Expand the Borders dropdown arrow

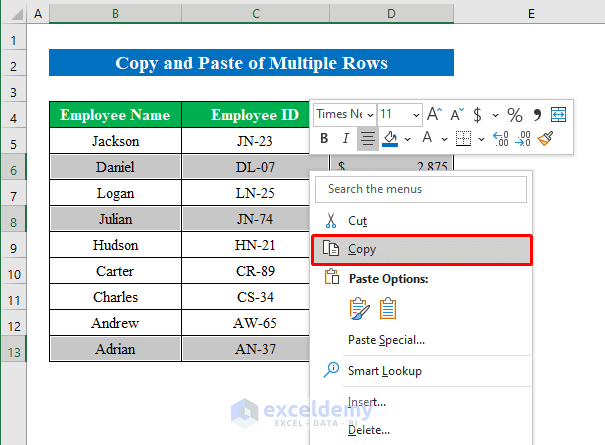coord(481,139)
